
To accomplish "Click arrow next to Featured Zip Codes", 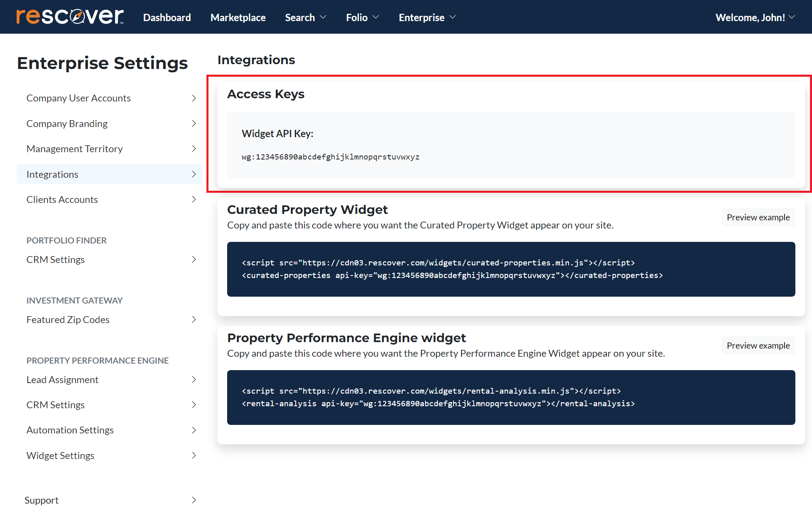I will click(194, 319).
